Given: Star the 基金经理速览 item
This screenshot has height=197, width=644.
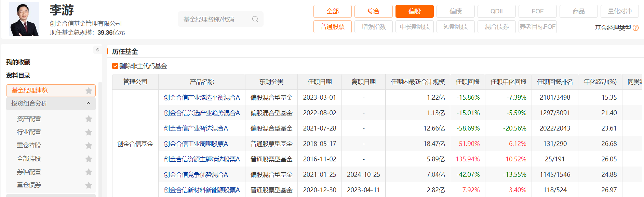Looking at the screenshot, I should click(x=89, y=91).
